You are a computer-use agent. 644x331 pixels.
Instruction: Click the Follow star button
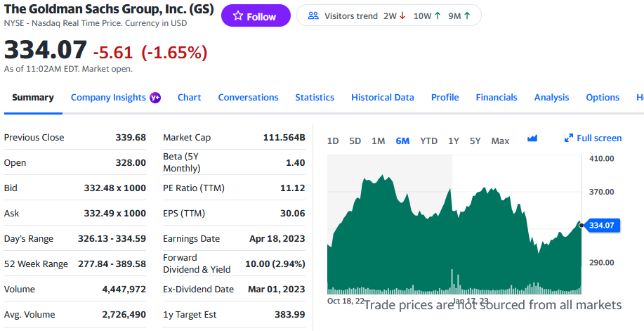click(256, 16)
